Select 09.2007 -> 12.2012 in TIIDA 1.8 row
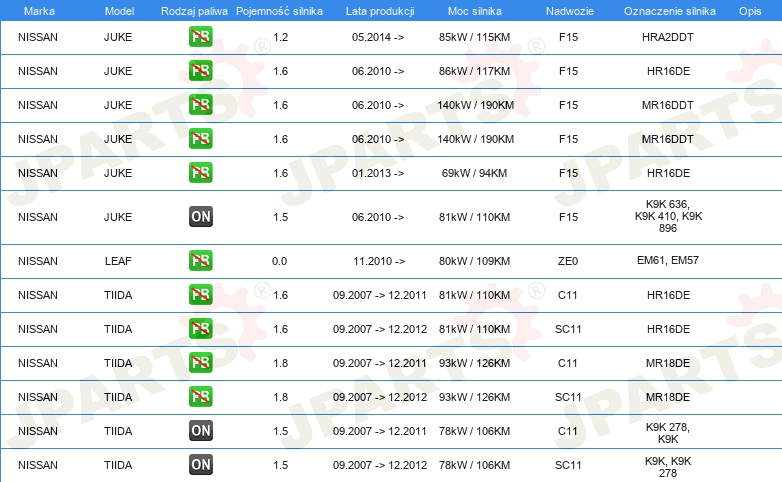This screenshot has width=782, height=482. coord(380,396)
